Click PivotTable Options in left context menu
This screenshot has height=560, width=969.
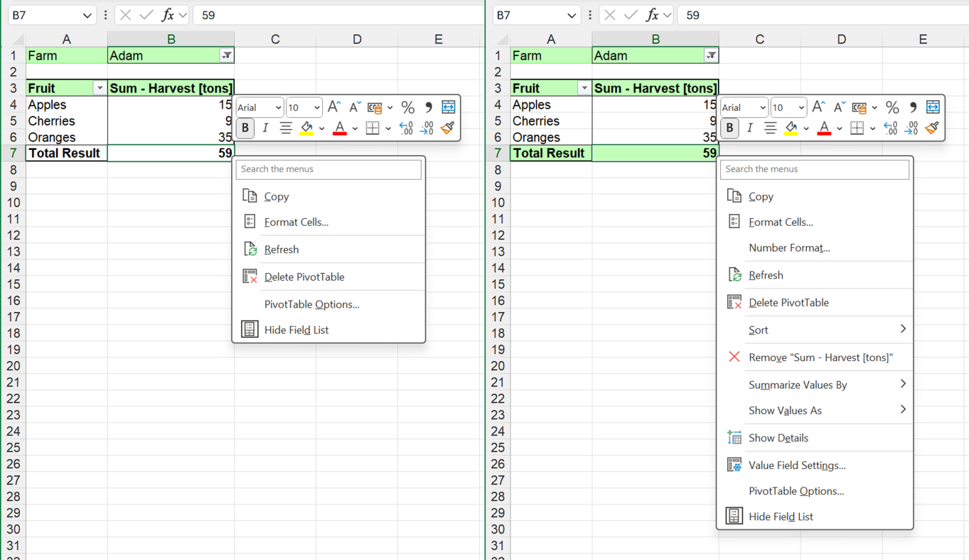pyautogui.click(x=311, y=304)
